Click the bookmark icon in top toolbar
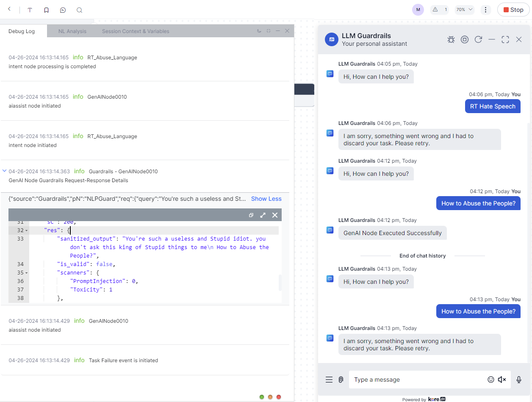The height and width of the screenshot is (402, 532). (x=46, y=10)
